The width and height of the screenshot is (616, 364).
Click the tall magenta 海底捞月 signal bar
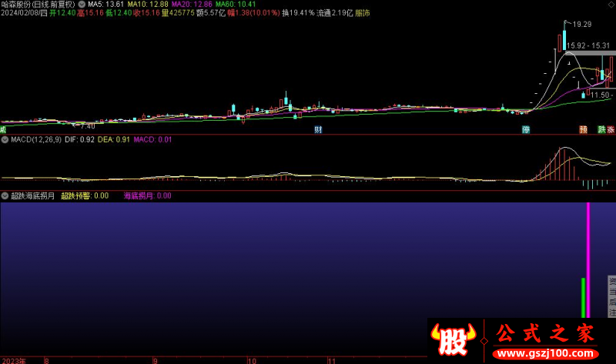(589, 262)
